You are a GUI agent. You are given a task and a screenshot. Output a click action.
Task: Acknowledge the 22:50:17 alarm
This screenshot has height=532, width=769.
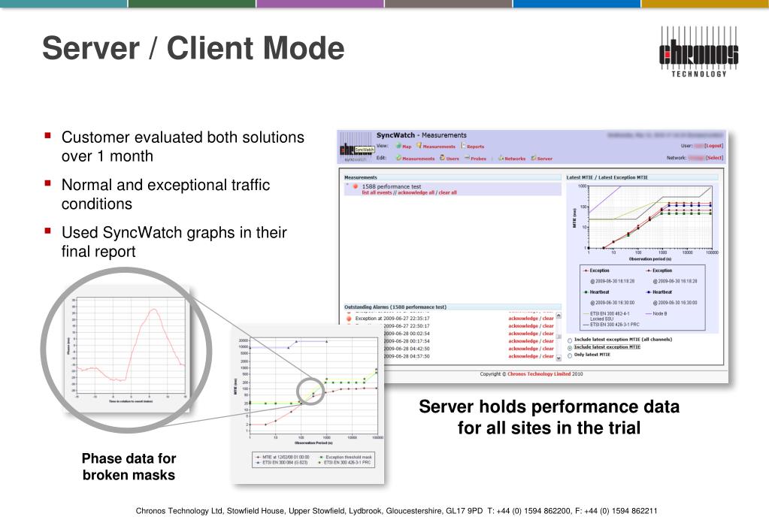pos(522,325)
